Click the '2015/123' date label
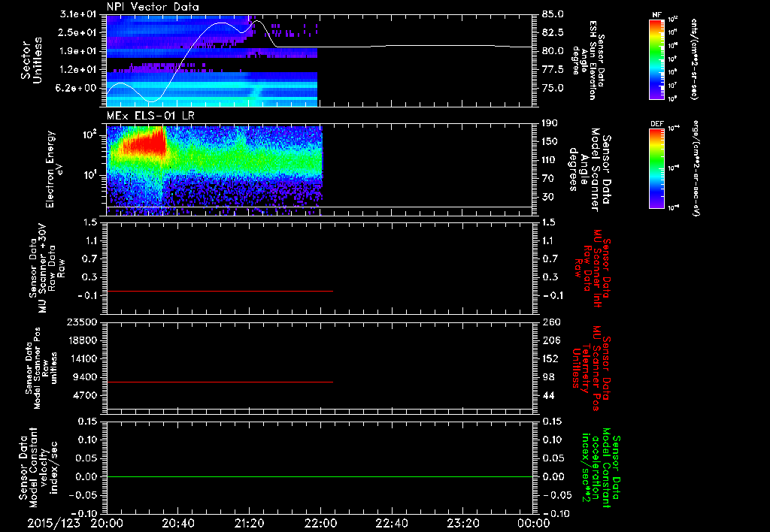770x532 pixels. coord(53,523)
